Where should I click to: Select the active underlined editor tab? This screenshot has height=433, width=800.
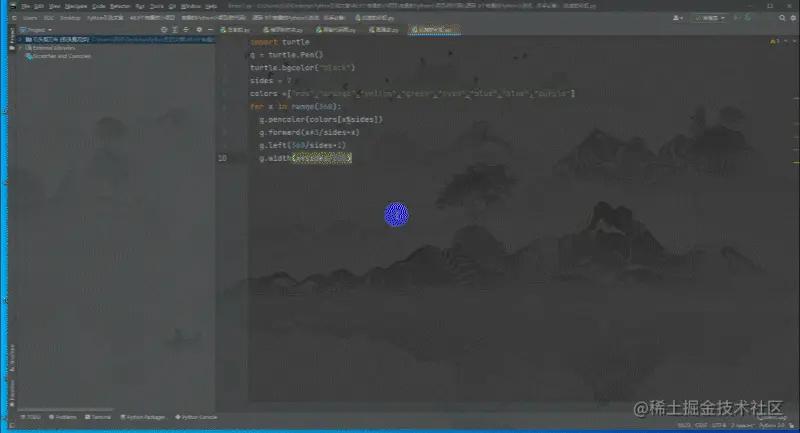[x=434, y=30]
